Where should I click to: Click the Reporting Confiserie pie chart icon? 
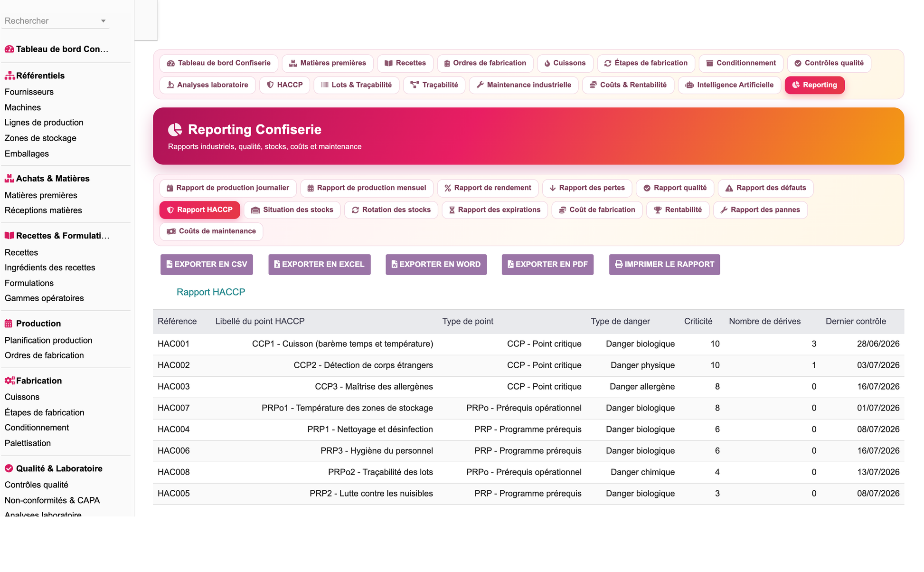[x=175, y=130]
